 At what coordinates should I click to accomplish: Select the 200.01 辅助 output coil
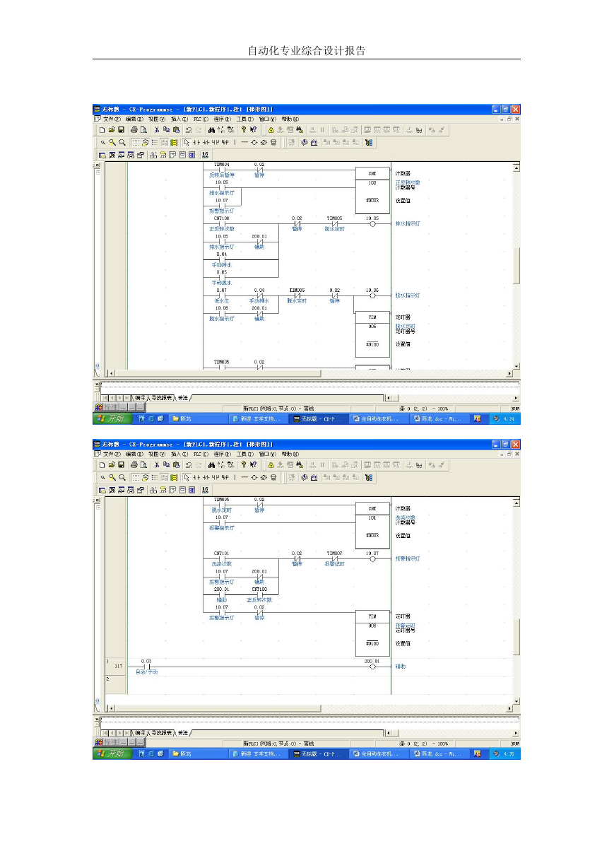(x=372, y=666)
